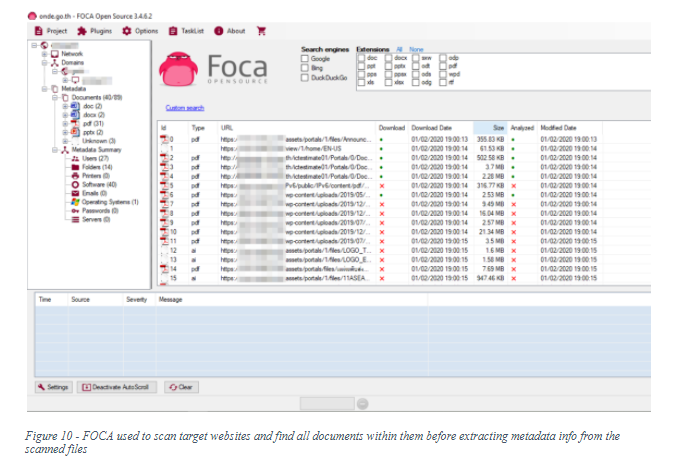Open the TaskList menu

click(186, 31)
